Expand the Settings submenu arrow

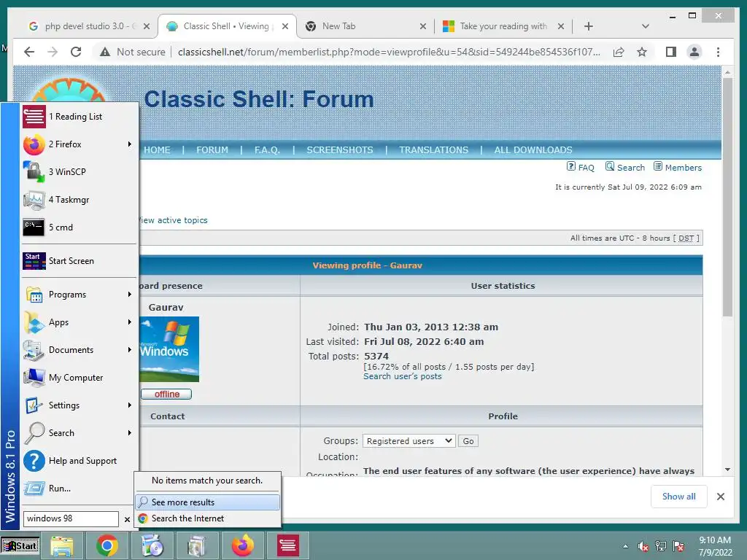pos(129,405)
